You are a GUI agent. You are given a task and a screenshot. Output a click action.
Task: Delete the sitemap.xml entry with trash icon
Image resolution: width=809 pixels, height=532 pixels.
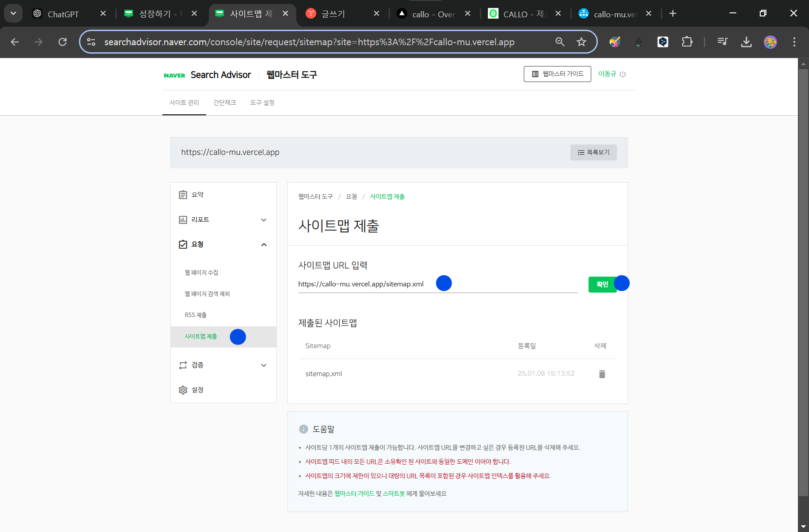(x=602, y=374)
